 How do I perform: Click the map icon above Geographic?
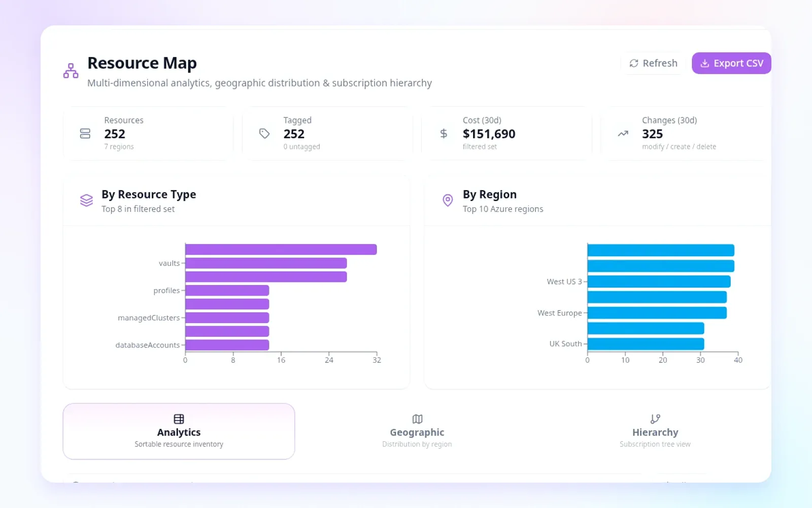coord(417,419)
